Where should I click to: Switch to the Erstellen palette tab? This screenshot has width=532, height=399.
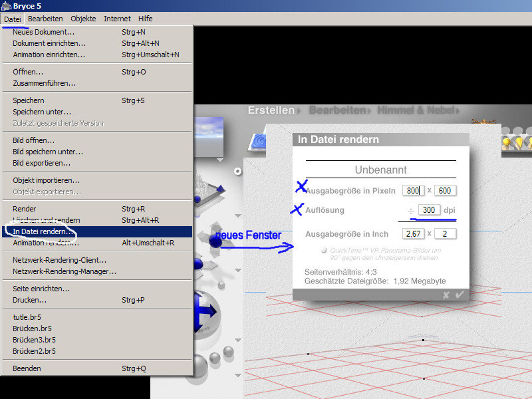(271, 110)
